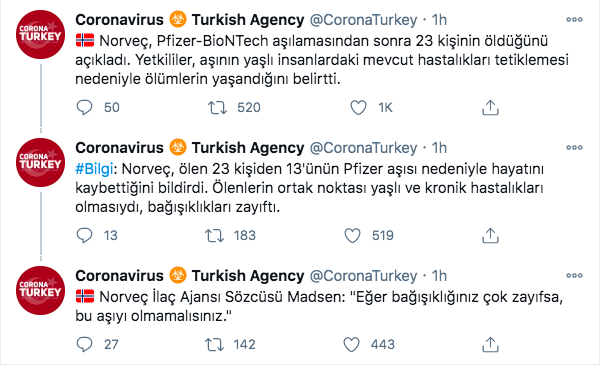The width and height of the screenshot is (601, 366).
Task: Open more options menu on first tweet
Action: 574,20
